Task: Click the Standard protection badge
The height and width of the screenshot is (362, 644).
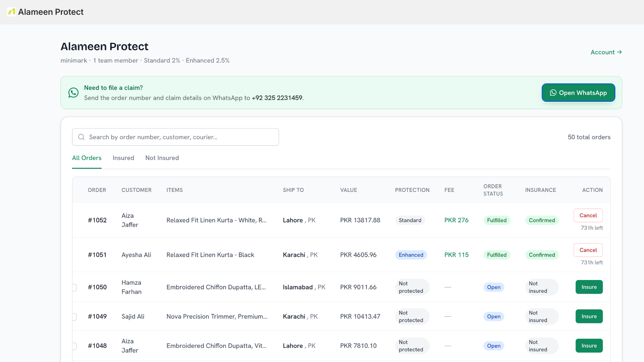Action: [410, 220]
